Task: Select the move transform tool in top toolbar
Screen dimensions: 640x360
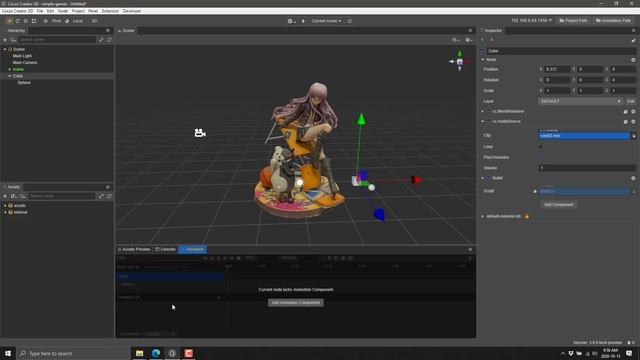Action: tap(9, 21)
